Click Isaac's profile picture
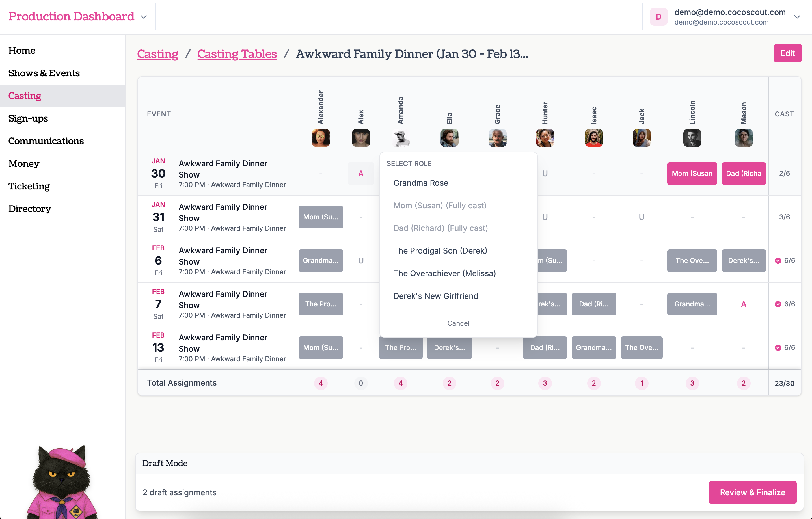This screenshot has height=519, width=812. [593, 138]
